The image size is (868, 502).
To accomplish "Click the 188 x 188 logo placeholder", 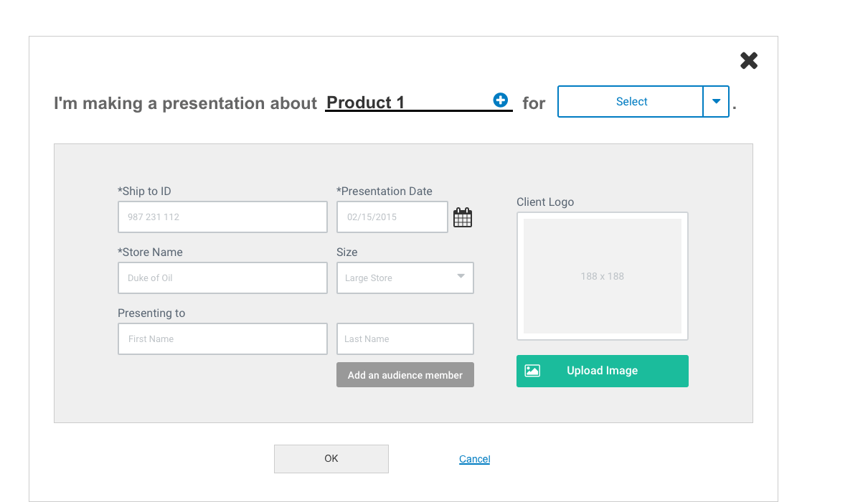I will (602, 276).
